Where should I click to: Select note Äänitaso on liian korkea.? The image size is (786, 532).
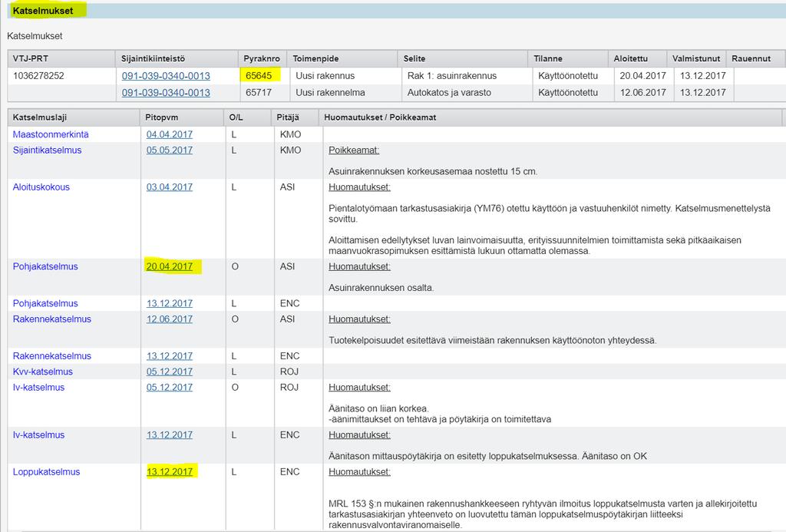(379, 408)
